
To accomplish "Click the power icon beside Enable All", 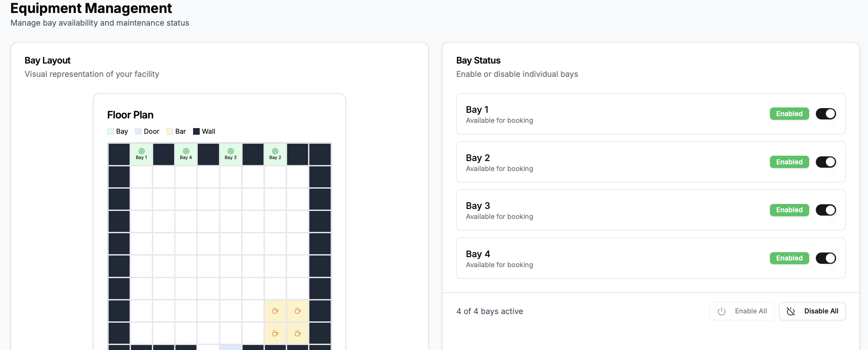I will (x=721, y=311).
